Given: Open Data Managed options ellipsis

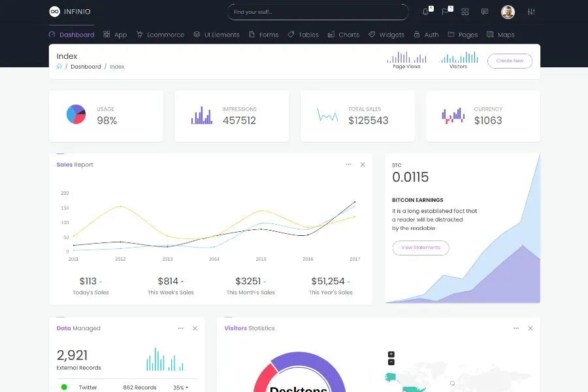Looking at the screenshot, I should 180,328.
